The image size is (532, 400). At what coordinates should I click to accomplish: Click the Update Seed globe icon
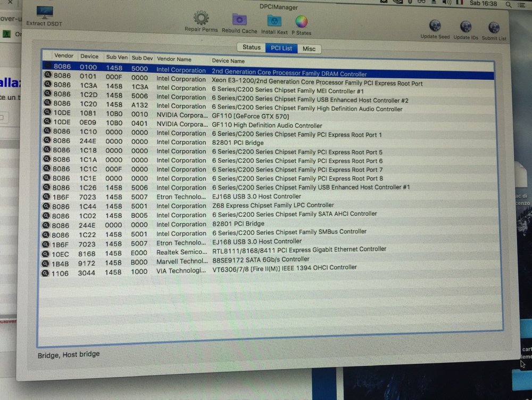435,26
